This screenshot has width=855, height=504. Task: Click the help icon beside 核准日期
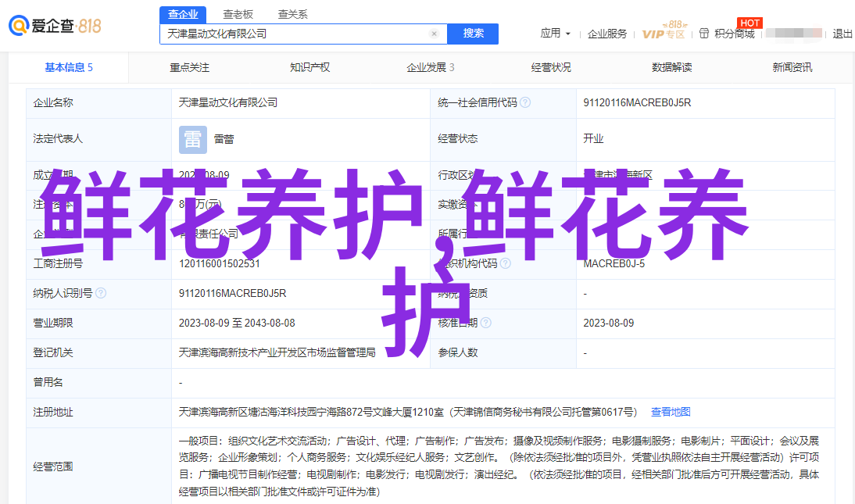[486, 323]
